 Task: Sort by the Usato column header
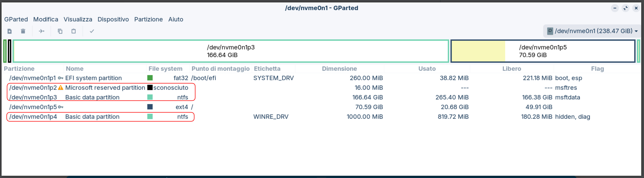coord(427,69)
